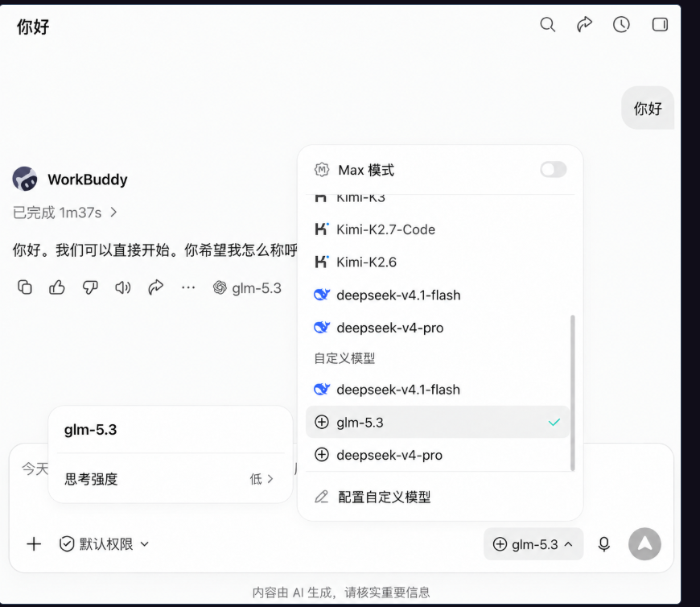Click the round send arrow button
Image resolution: width=700 pixels, height=607 pixels.
click(x=644, y=544)
